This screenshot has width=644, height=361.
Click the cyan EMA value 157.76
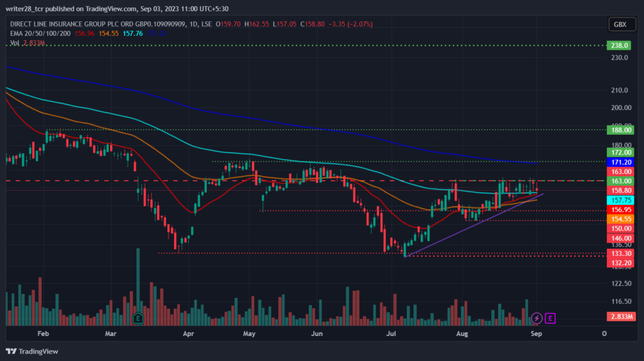click(x=133, y=34)
